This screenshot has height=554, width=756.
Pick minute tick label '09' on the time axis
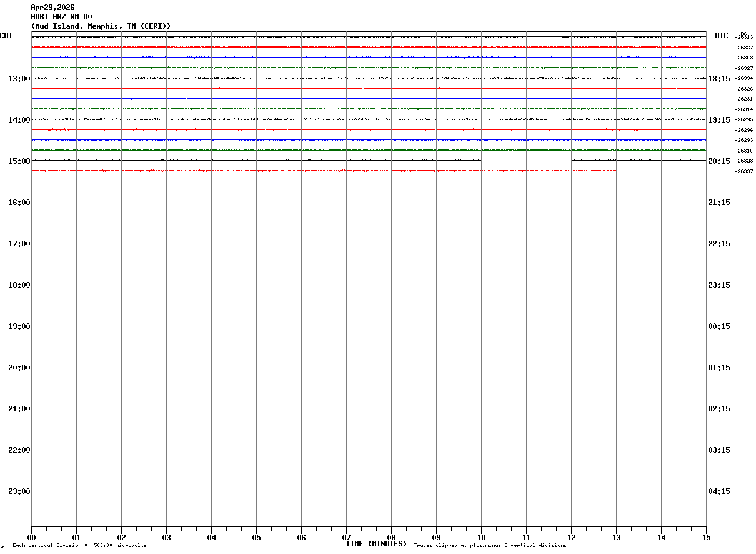click(x=436, y=538)
